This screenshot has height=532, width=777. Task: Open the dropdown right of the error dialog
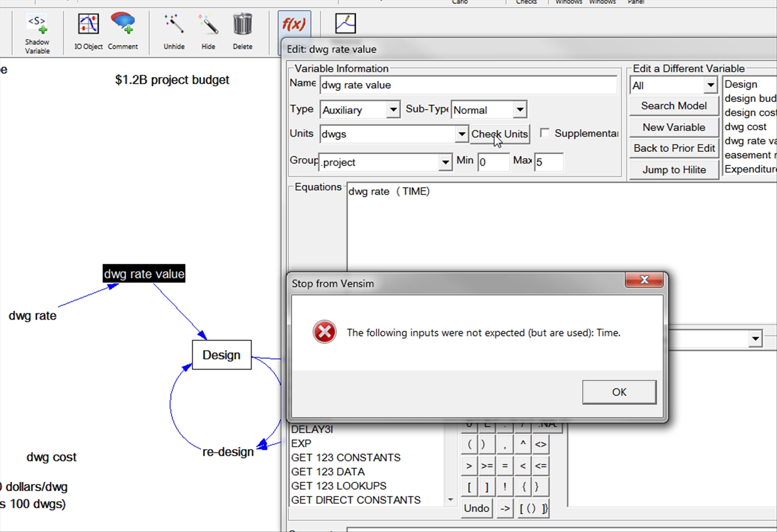pyautogui.click(x=755, y=339)
